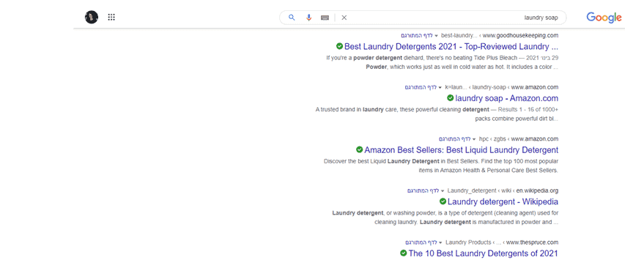
Task: Click Wikipedia snippet about washing powder
Action: 445,218
